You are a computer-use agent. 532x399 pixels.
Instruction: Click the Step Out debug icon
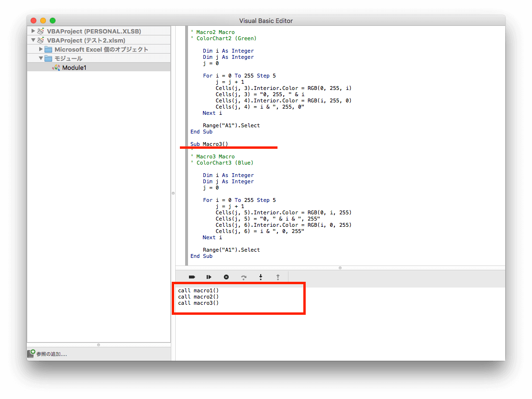278,277
